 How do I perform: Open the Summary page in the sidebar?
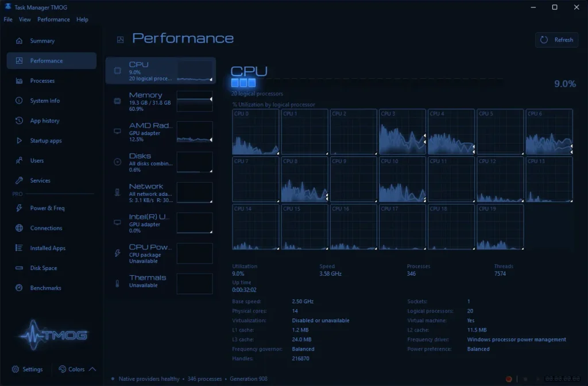tap(51, 41)
